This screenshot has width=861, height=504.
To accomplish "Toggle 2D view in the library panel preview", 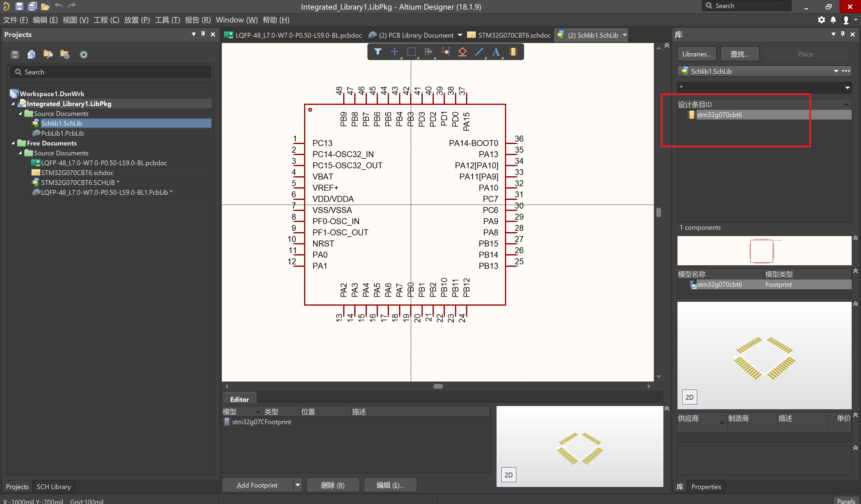I will coord(689,397).
